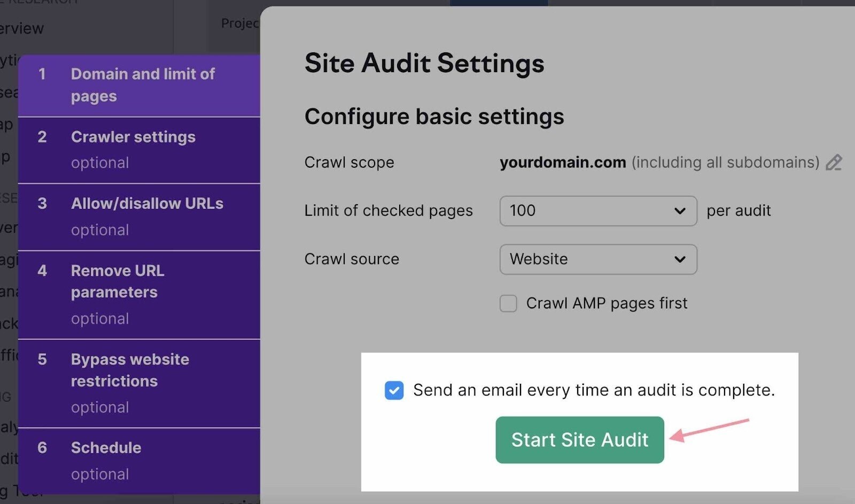Click the chevron on the Website selector
Viewport: 855px width, 504px height.
[680, 260]
